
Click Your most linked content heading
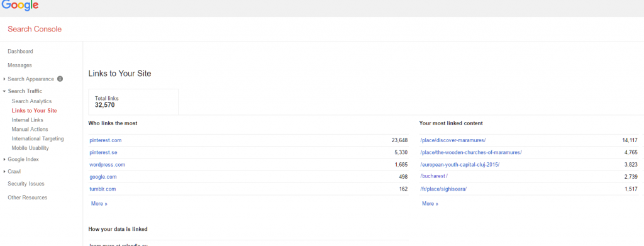pyautogui.click(x=451, y=123)
